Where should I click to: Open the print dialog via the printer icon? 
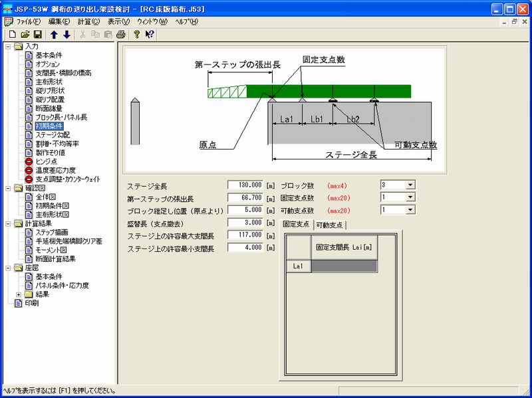tap(121, 34)
